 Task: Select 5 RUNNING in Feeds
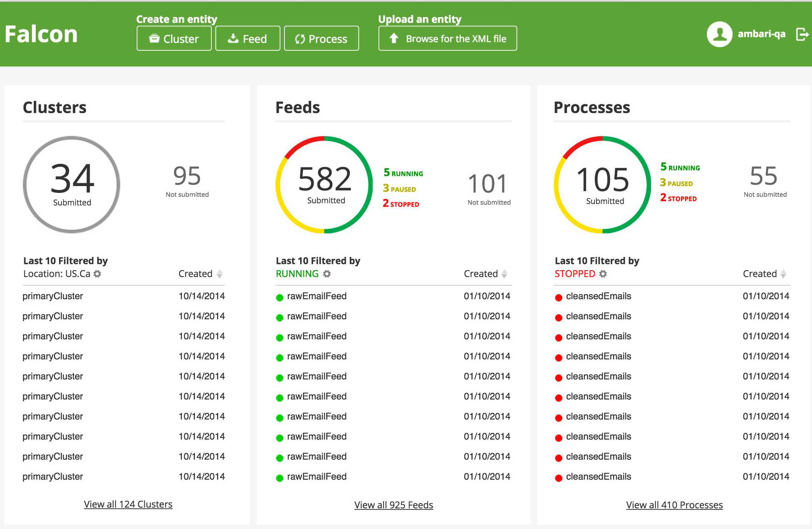click(x=403, y=173)
